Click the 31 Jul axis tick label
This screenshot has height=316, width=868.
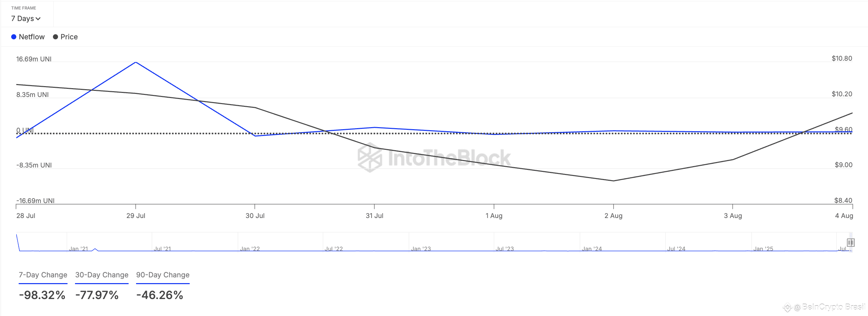point(375,216)
